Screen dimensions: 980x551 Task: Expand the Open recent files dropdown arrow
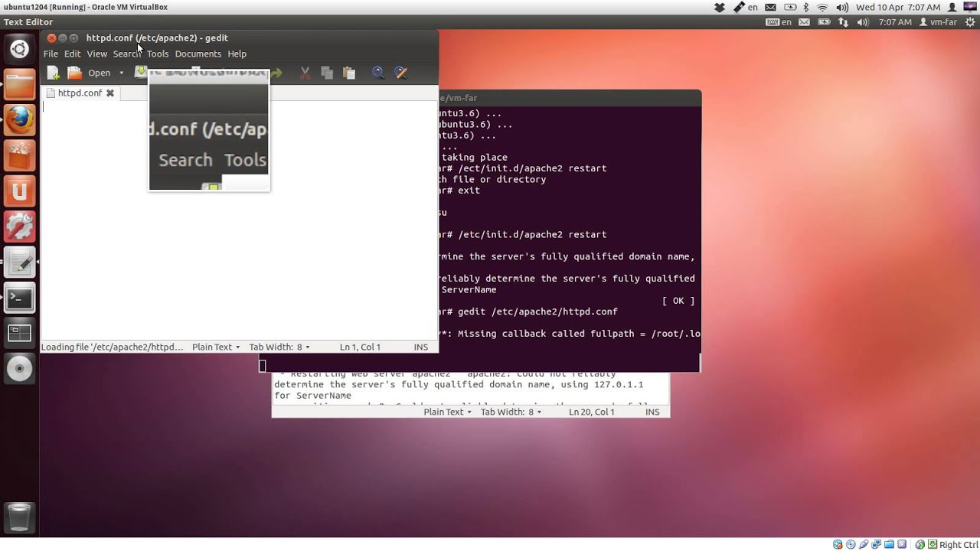click(x=121, y=73)
